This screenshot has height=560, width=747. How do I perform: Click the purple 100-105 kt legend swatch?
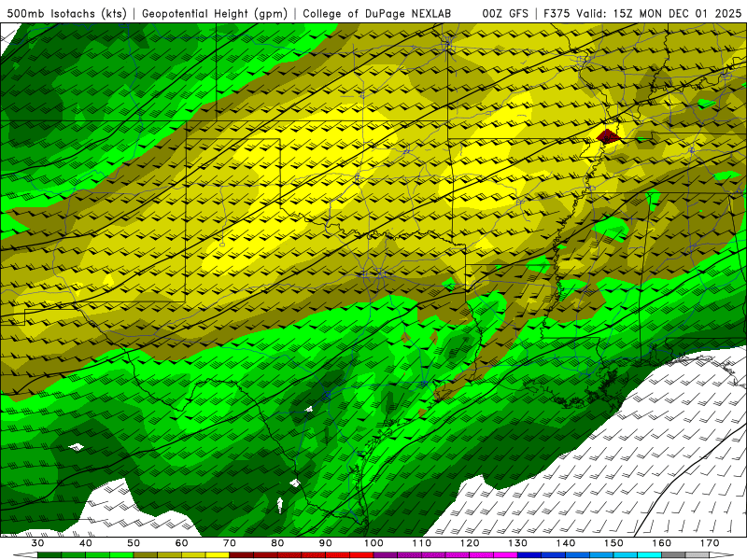[x=386, y=555]
